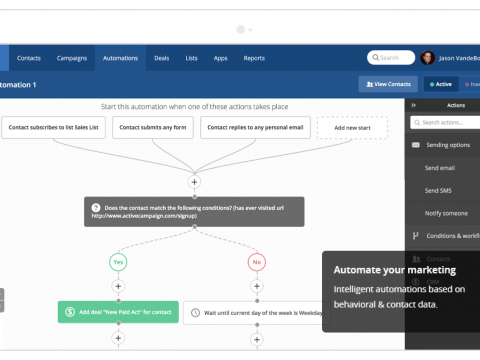Screen dimensions: 480x360
Task: Click the Actions panel header
Action: 456,105
